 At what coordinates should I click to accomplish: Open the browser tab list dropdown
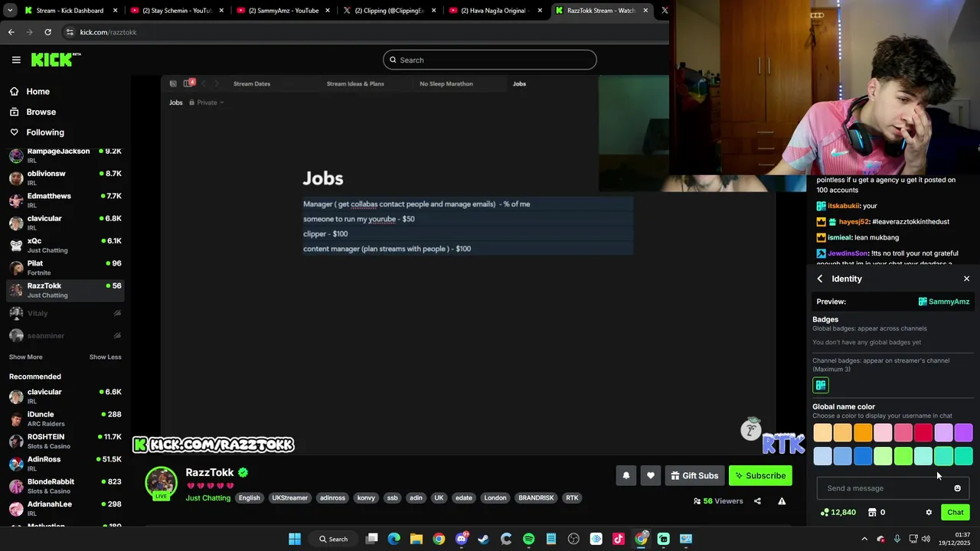click(x=10, y=11)
